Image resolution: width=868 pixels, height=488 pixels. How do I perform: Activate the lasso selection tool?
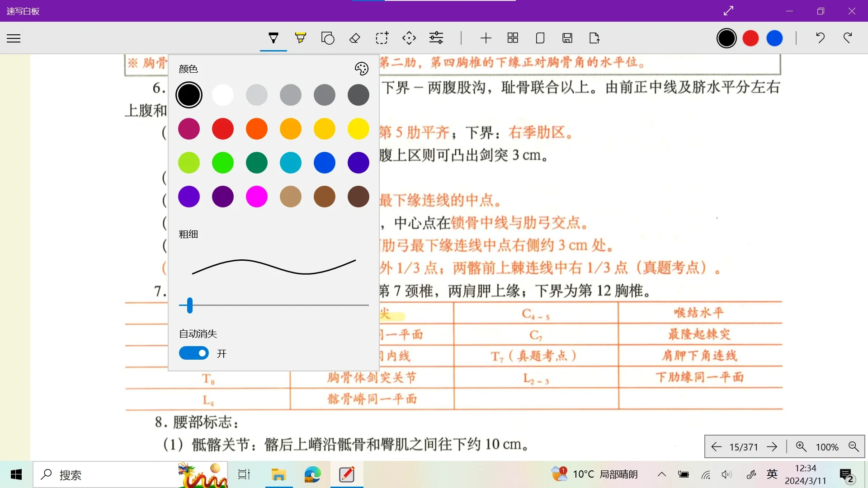pos(382,38)
